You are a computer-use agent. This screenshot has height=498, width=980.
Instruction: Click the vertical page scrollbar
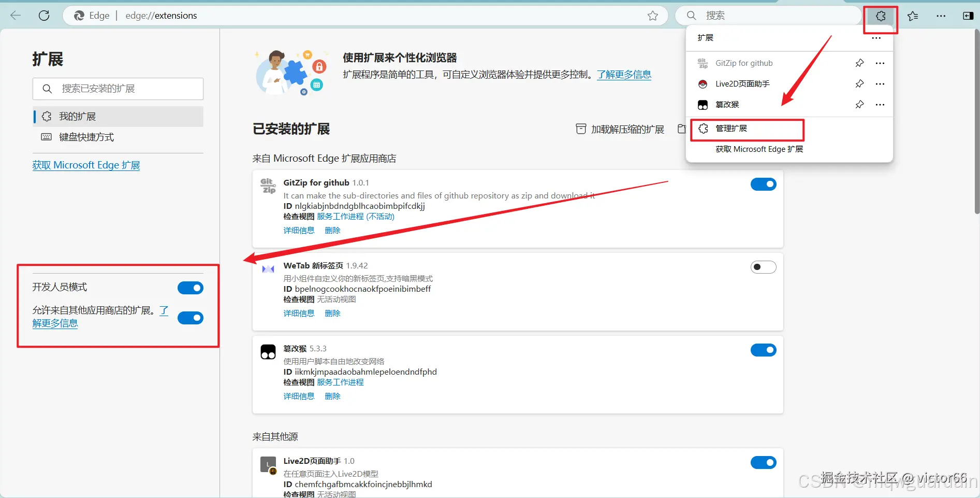977,122
